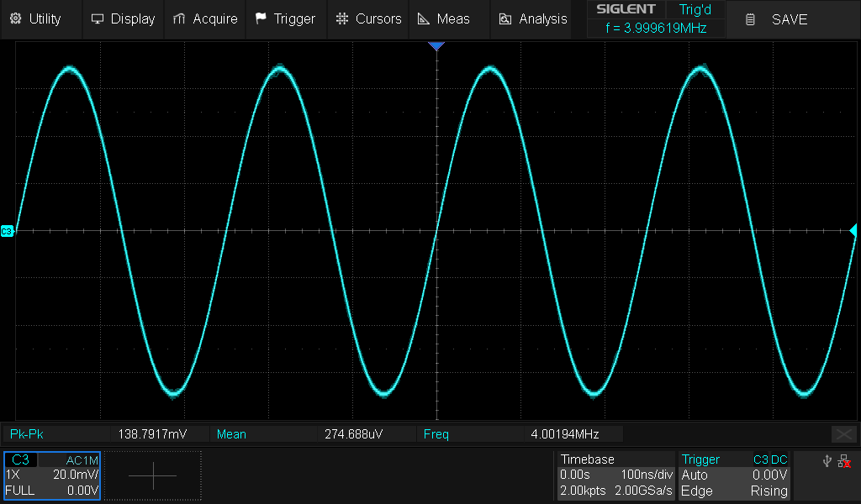Open Cursors from the grid icon
The height and width of the screenshot is (504, 861).
click(341, 18)
